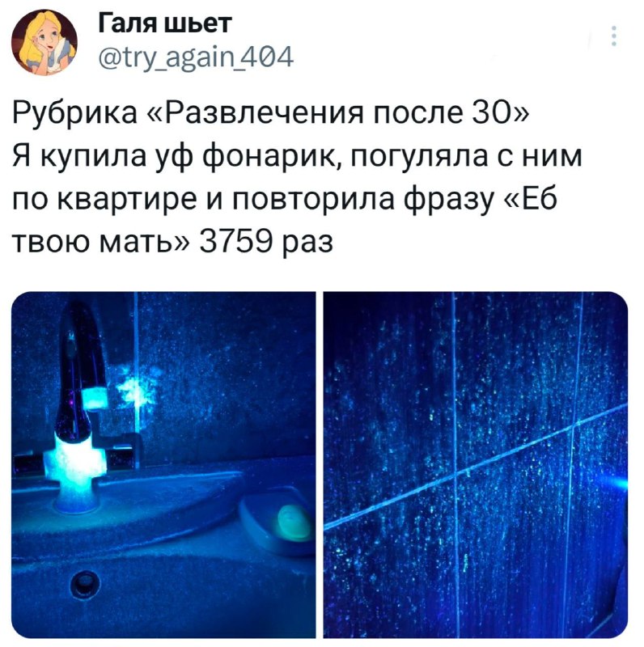644x647 pixels.
Task: Open the right UV-lit tiled wall photo
Action: (x=476, y=464)
